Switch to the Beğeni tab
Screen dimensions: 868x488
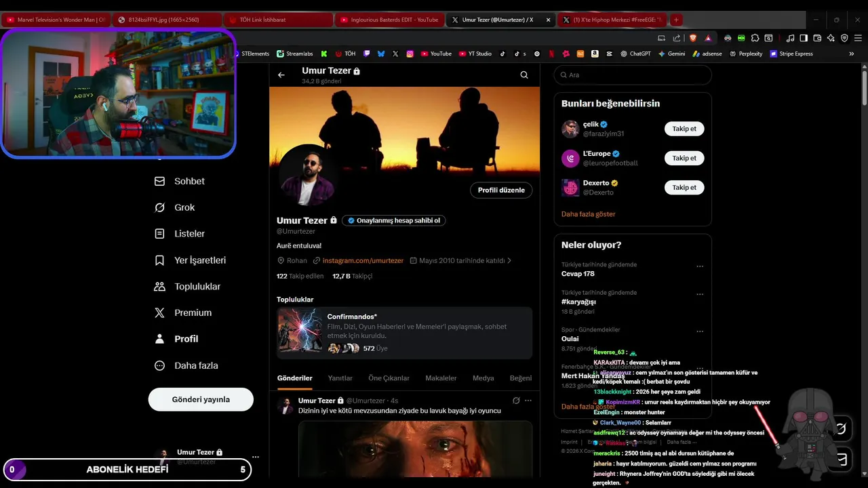click(x=521, y=378)
